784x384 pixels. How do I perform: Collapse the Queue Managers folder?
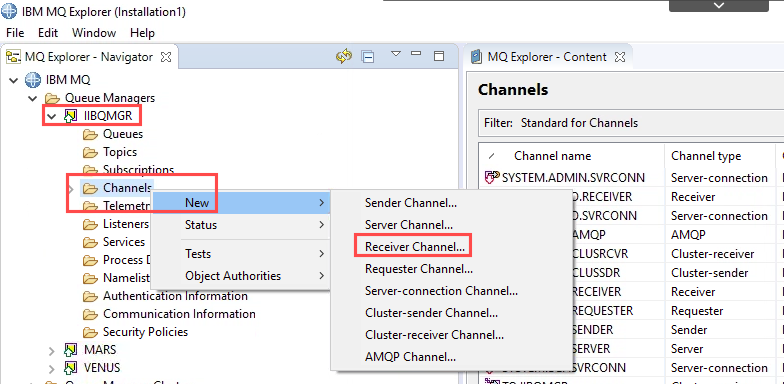[32, 98]
